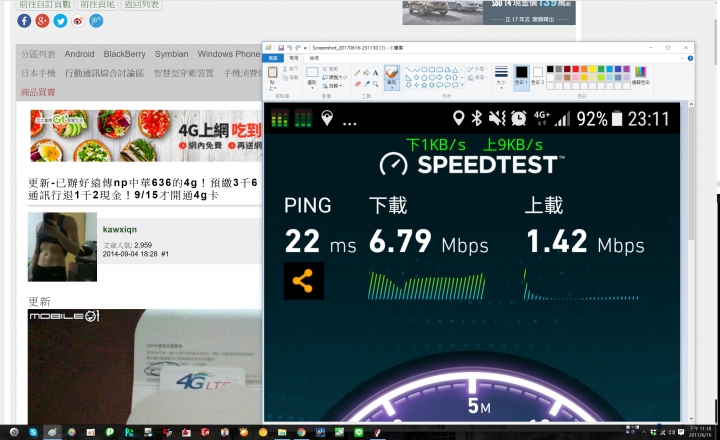The image size is (720, 440).
Task: Click 前往自訂頁數 button on forum page
Action: tap(45, 5)
